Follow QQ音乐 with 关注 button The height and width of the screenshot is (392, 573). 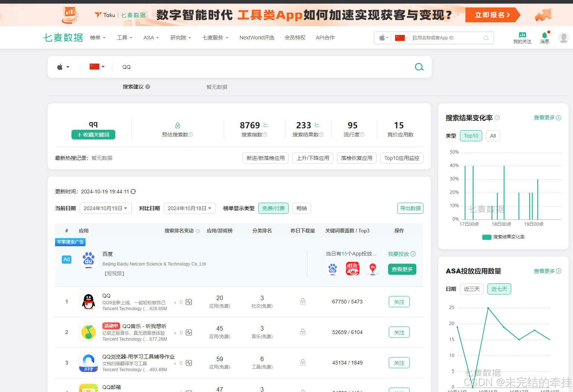click(399, 332)
